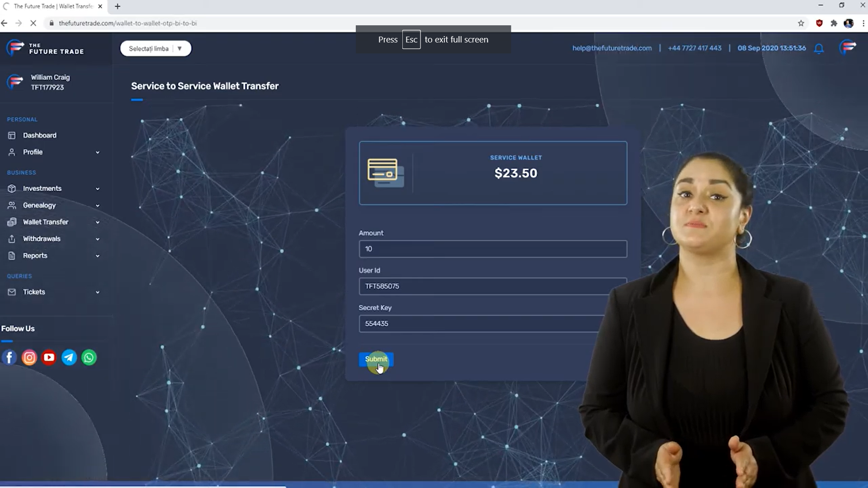Click the service wallet card icon

[x=386, y=173]
